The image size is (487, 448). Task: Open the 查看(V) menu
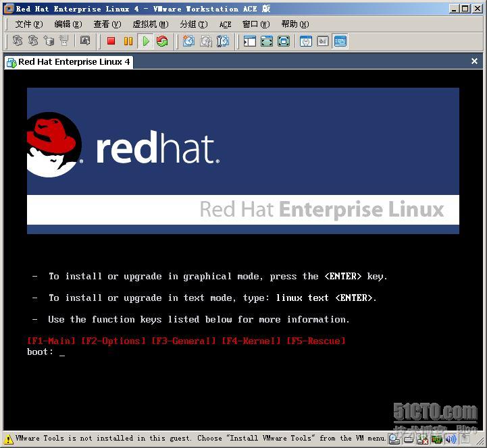pos(107,24)
